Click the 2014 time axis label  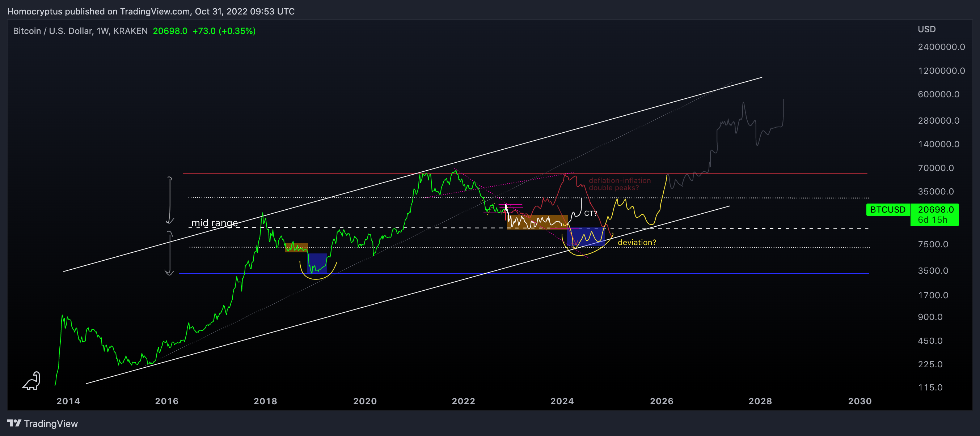click(68, 401)
